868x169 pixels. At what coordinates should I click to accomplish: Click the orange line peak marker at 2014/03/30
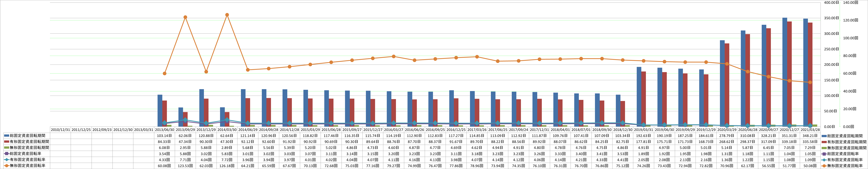(227, 15)
